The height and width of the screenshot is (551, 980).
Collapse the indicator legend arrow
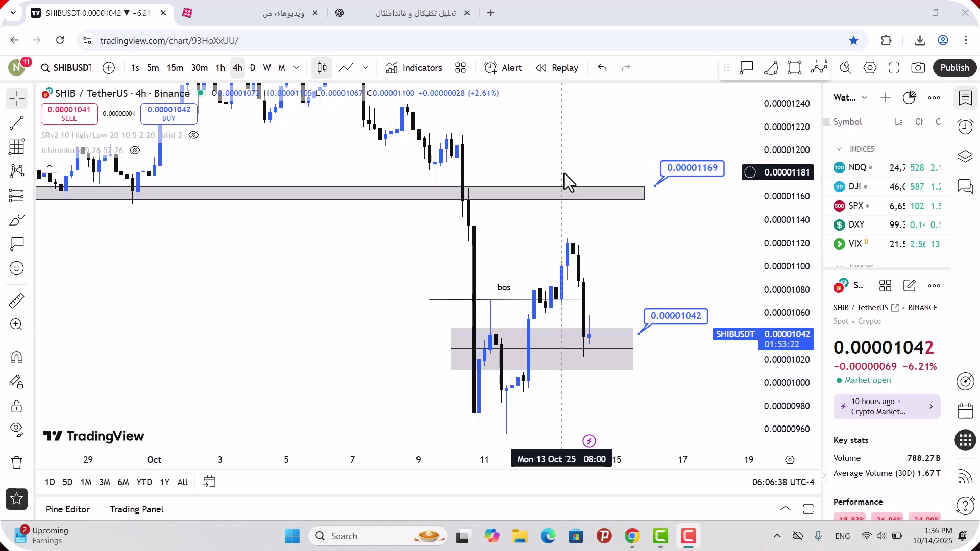coord(50,166)
